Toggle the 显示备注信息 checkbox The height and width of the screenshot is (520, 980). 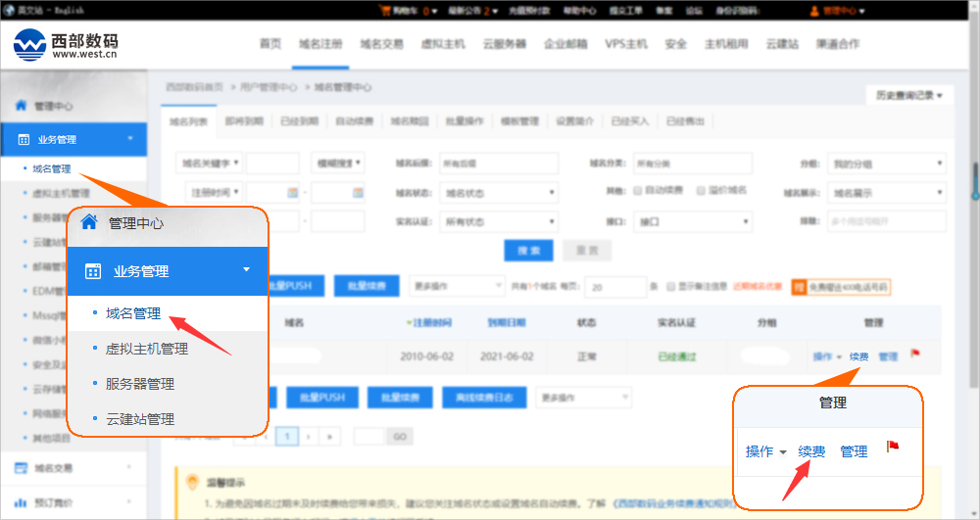[x=671, y=287]
